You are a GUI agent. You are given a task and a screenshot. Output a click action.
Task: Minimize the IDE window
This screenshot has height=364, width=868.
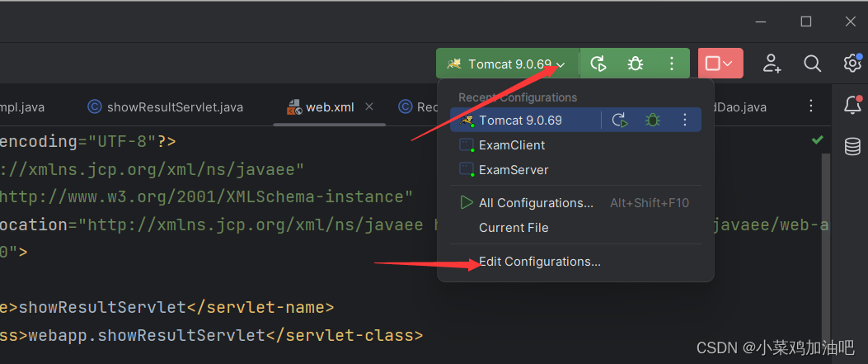(762, 21)
